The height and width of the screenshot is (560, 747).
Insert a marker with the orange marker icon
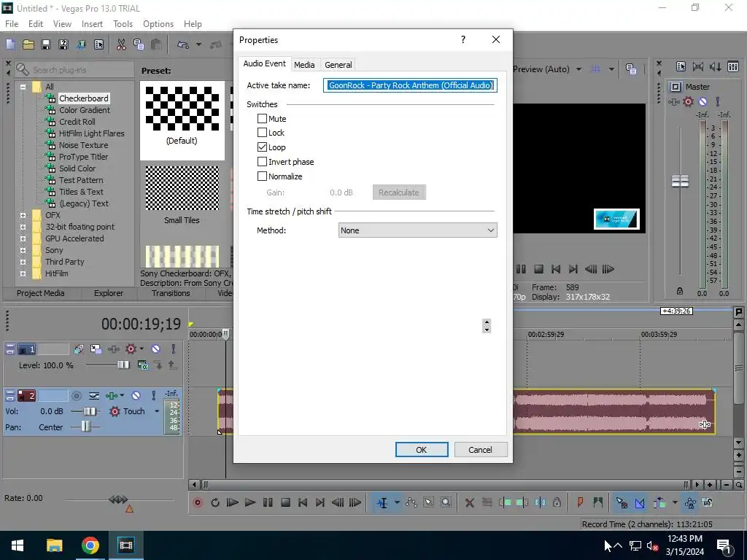pyautogui.click(x=580, y=502)
